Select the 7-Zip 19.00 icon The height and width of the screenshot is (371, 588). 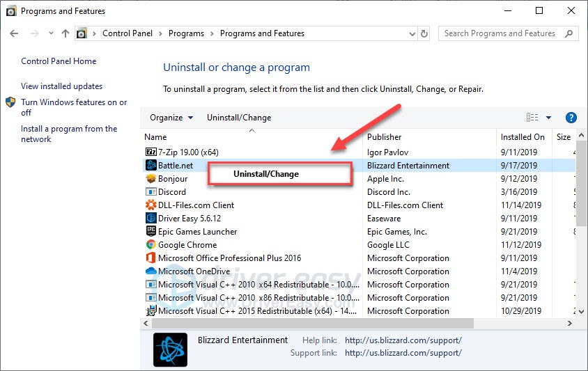pos(150,152)
